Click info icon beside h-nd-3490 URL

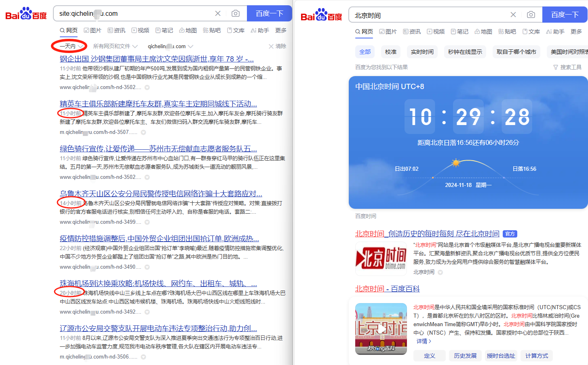click(x=147, y=267)
